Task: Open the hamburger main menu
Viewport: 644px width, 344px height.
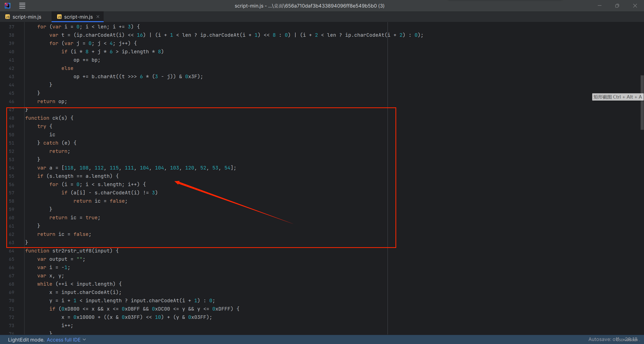Action: tap(22, 6)
